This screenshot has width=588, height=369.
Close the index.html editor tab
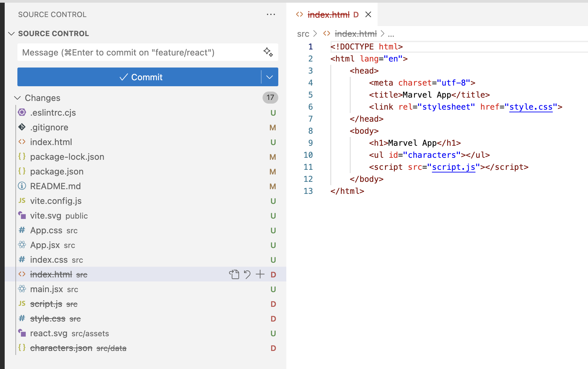[368, 14]
